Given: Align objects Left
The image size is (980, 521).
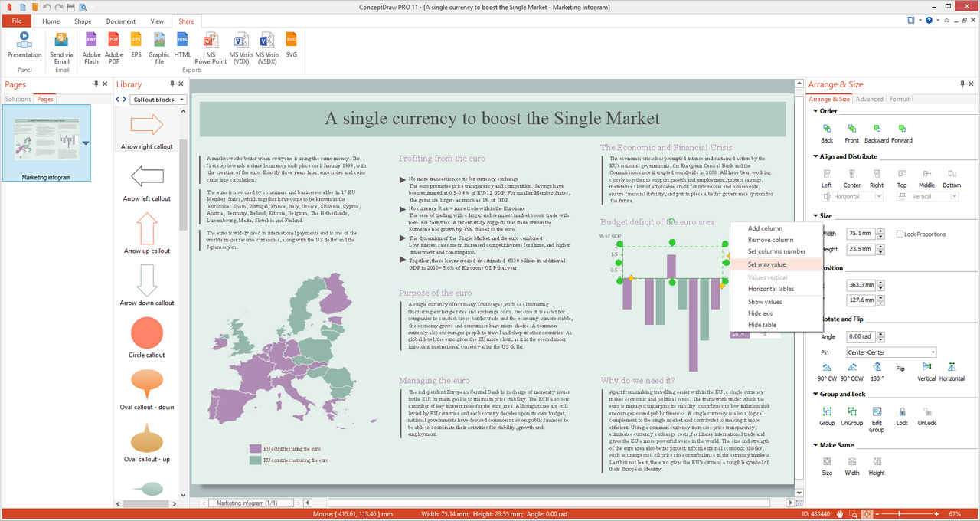Looking at the screenshot, I should tap(827, 179).
